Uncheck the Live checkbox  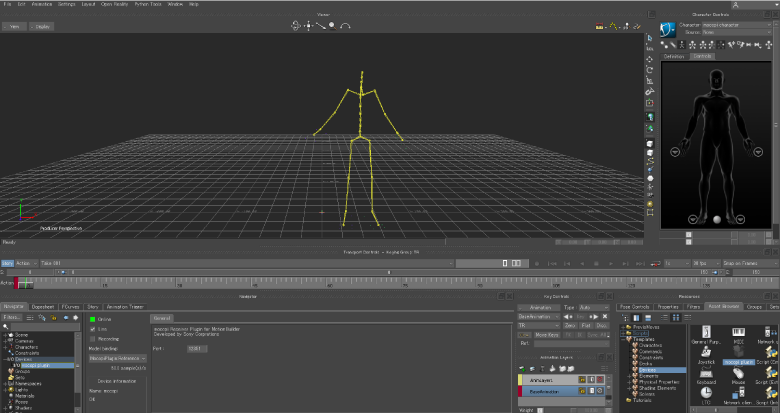point(93,328)
